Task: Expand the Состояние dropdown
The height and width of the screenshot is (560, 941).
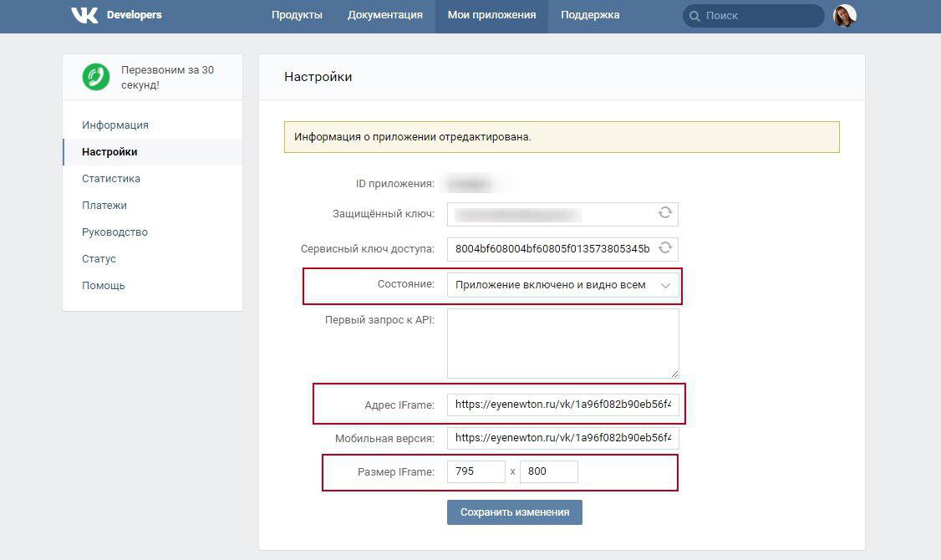Action: [563, 285]
